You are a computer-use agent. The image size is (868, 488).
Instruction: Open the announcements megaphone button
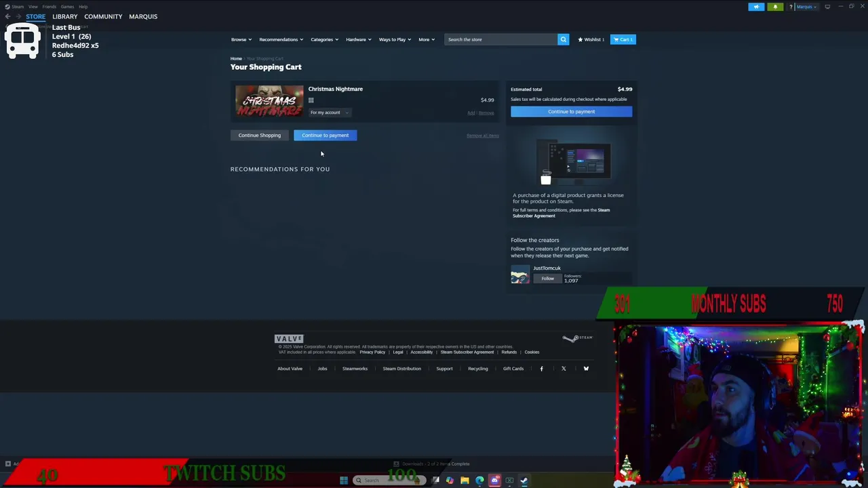[x=756, y=7]
